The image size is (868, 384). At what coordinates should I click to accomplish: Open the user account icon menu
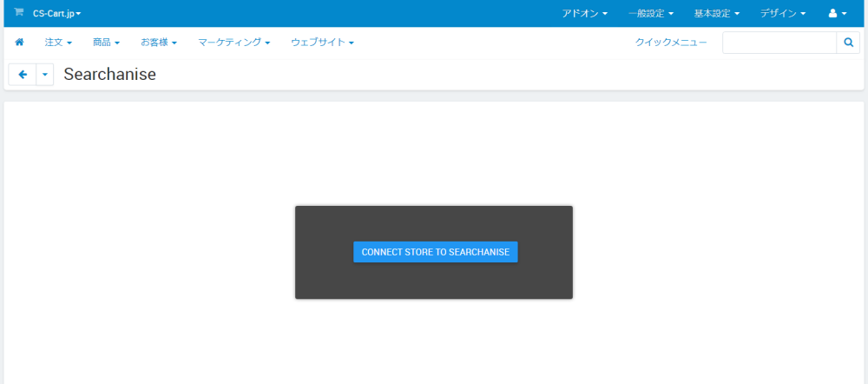pyautogui.click(x=838, y=13)
